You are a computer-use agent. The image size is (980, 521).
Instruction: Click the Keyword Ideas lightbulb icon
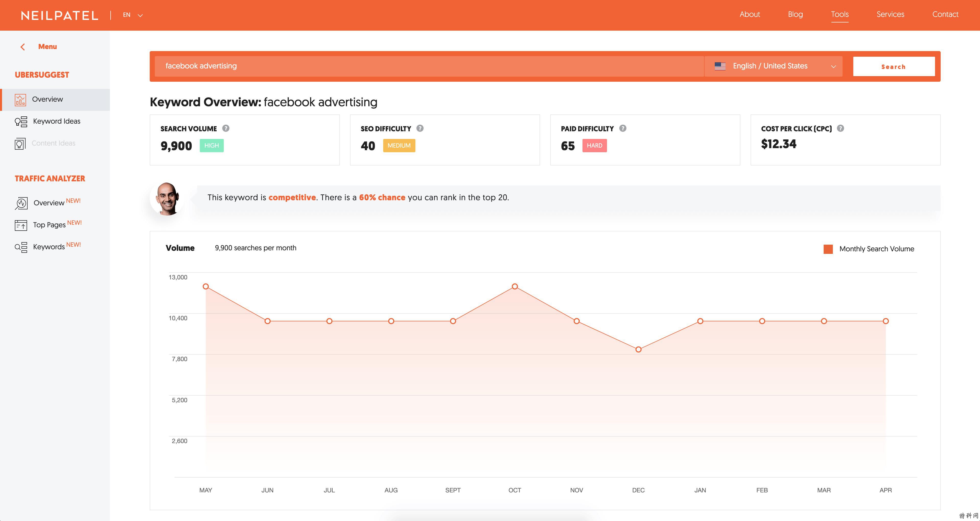(21, 122)
